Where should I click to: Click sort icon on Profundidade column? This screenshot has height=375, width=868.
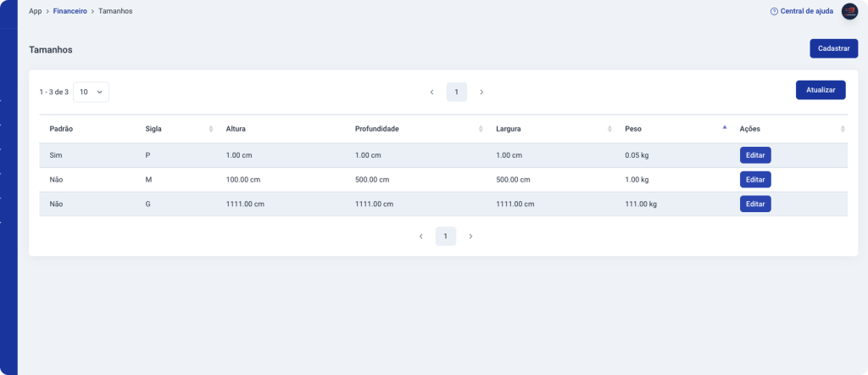click(x=481, y=129)
